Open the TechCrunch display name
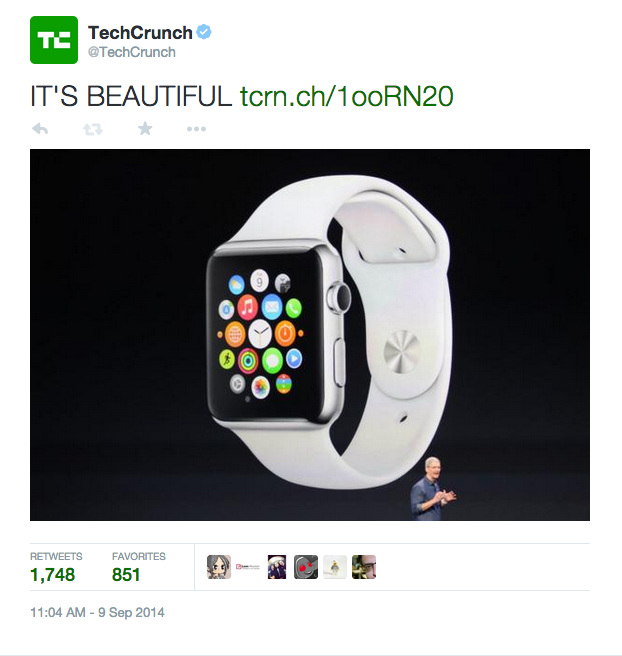Image resolution: width=622 pixels, height=656 pixels. [x=140, y=33]
